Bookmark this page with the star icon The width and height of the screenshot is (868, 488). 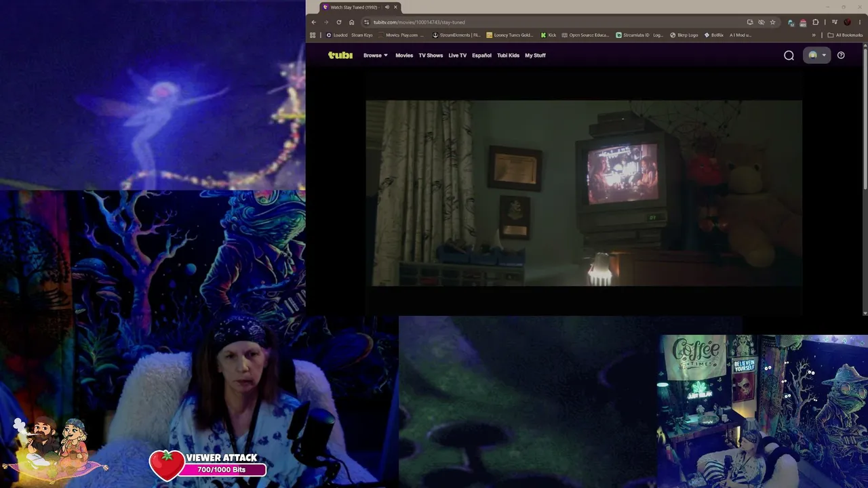point(772,22)
